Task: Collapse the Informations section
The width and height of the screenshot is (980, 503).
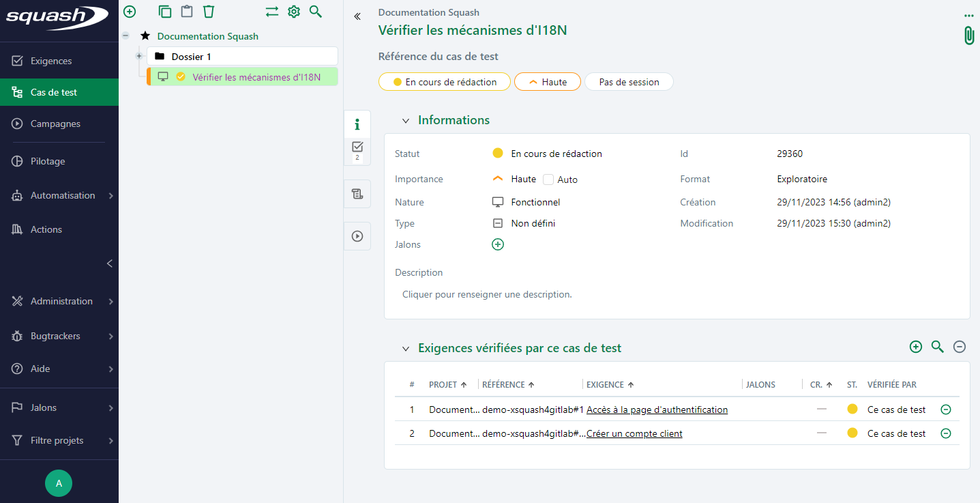Action: coord(406,121)
